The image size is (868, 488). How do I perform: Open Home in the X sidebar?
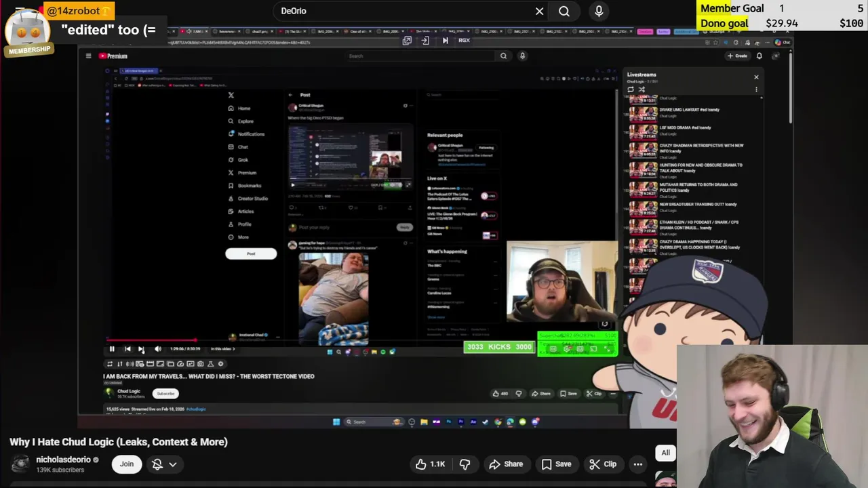tap(239, 108)
